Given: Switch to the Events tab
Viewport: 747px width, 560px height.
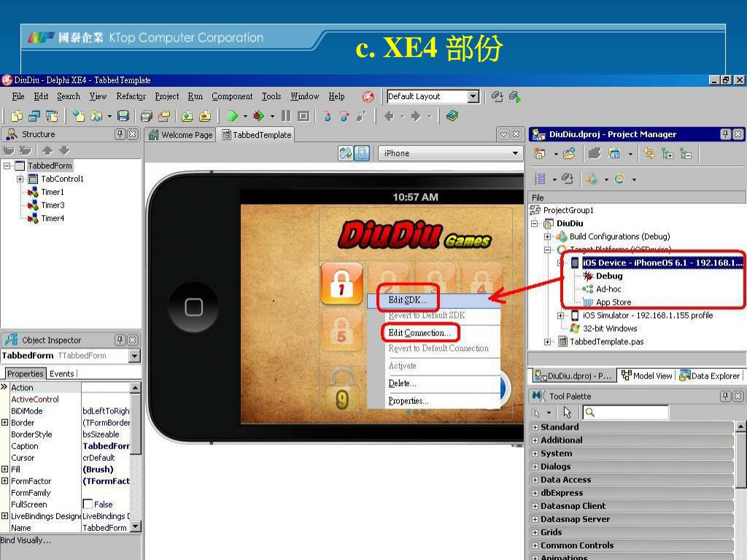Looking at the screenshot, I should click(62, 374).
